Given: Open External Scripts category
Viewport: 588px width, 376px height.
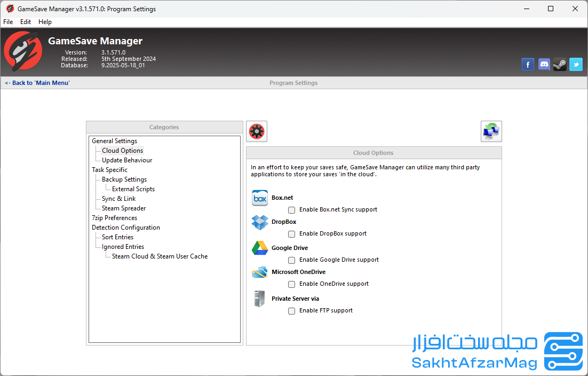Looking at the screenshot, I should pyautogui.click(x=133, y=189).
